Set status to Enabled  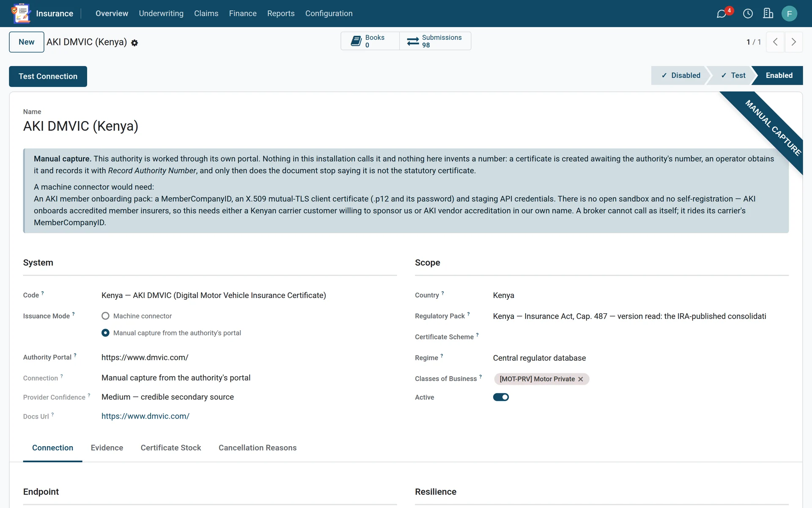point(779,75)
